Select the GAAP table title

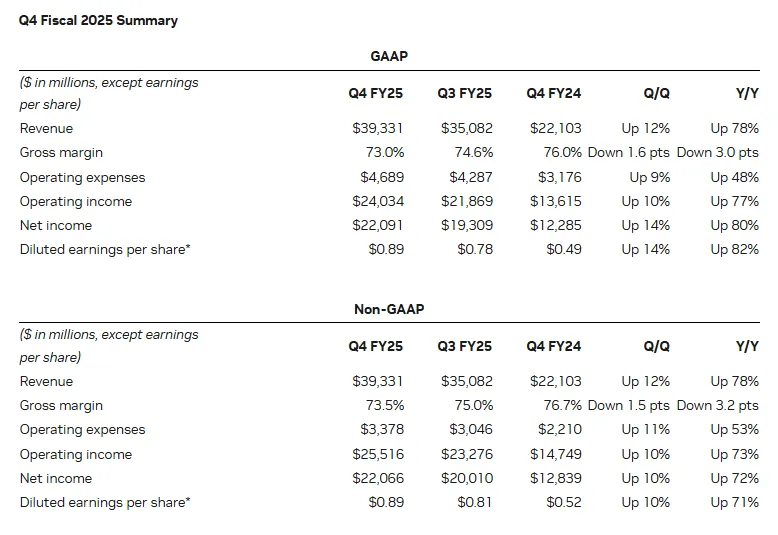point(389,56)
